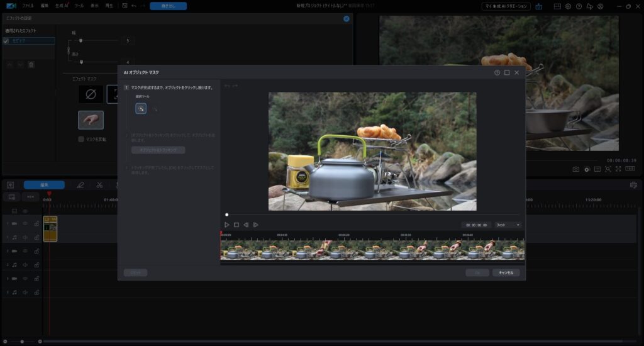Screen dimensions: 644x346
Task: Step to previous frame in mask dialog
Action: (246, 225)
